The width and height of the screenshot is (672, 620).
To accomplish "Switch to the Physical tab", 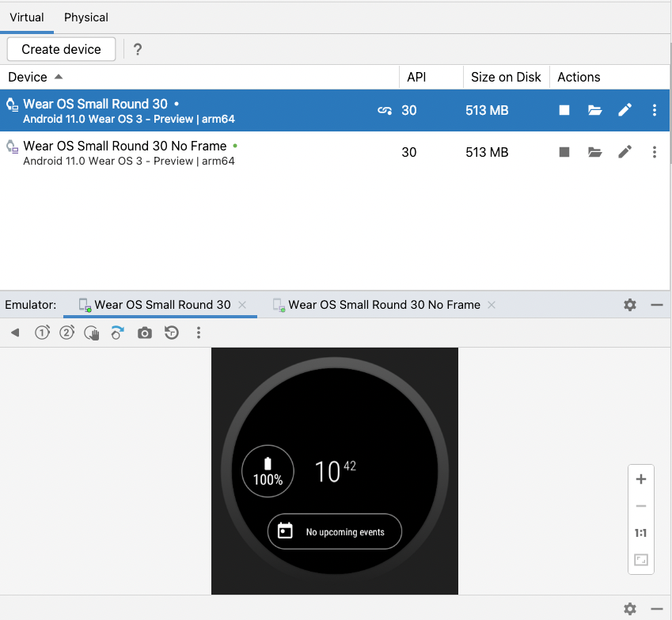I will [86, 17].
